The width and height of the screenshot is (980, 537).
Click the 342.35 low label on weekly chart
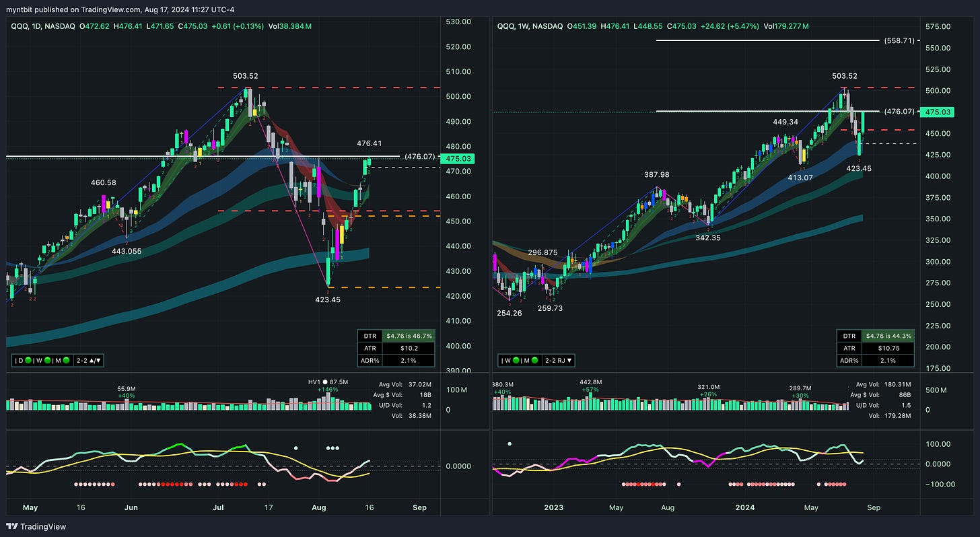point(707,238)
